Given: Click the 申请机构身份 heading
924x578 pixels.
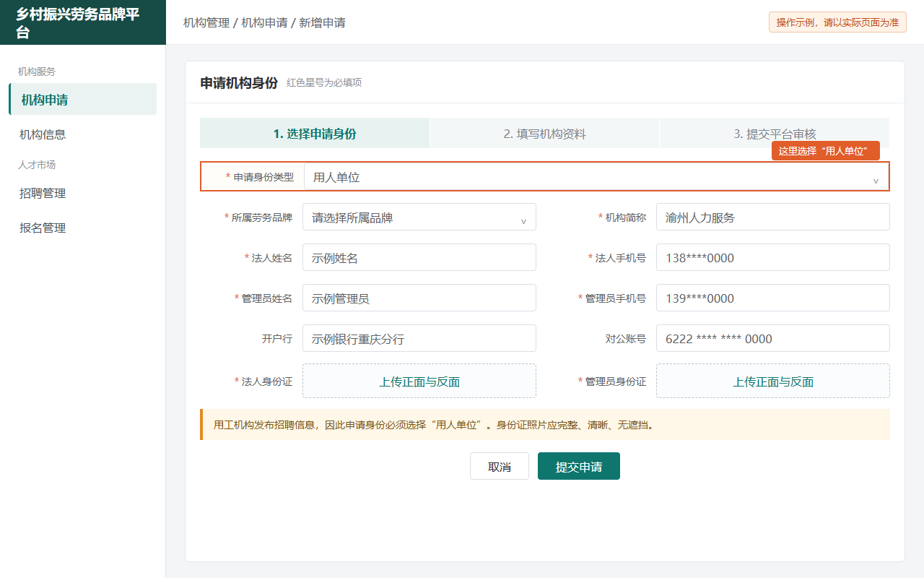Looking at the screenshot, I should pyautogui.click(x=239, y=82).
